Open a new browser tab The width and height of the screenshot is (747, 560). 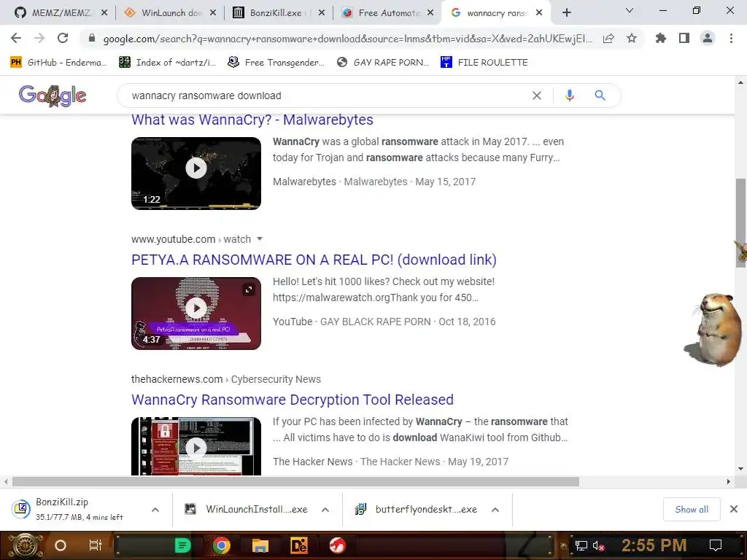click(x=566, y=13)
